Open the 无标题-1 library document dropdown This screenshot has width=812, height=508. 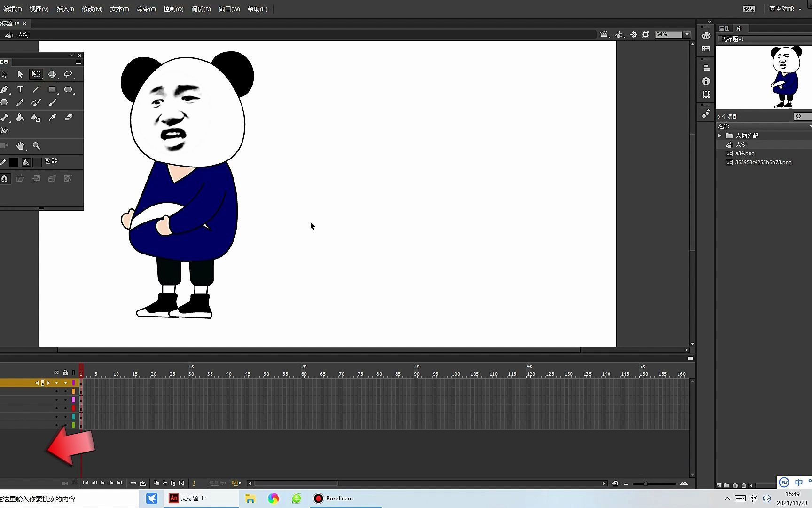(x=765, y=39)
